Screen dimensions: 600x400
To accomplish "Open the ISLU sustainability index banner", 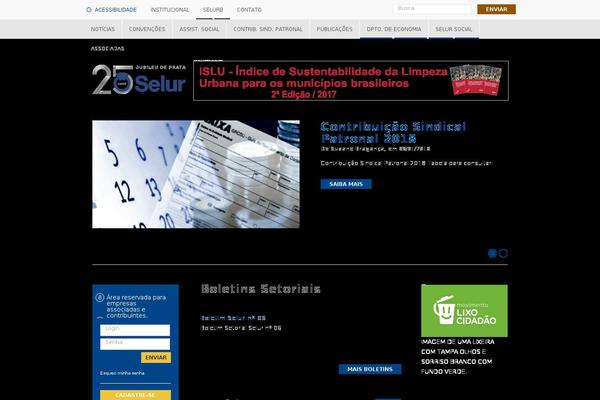I will pyautogui.click(x=351, y=81).
